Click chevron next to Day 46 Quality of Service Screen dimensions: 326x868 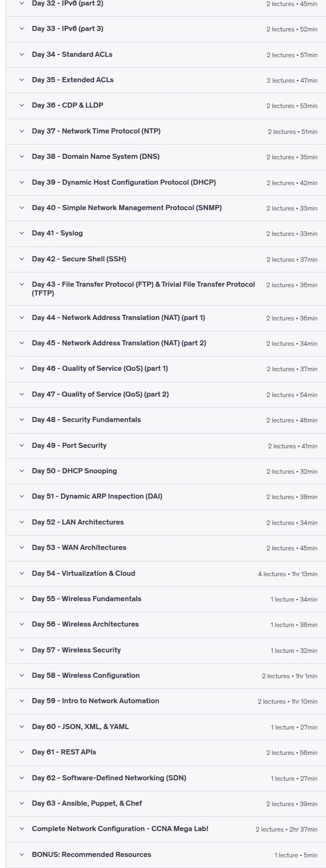point(21,368)
